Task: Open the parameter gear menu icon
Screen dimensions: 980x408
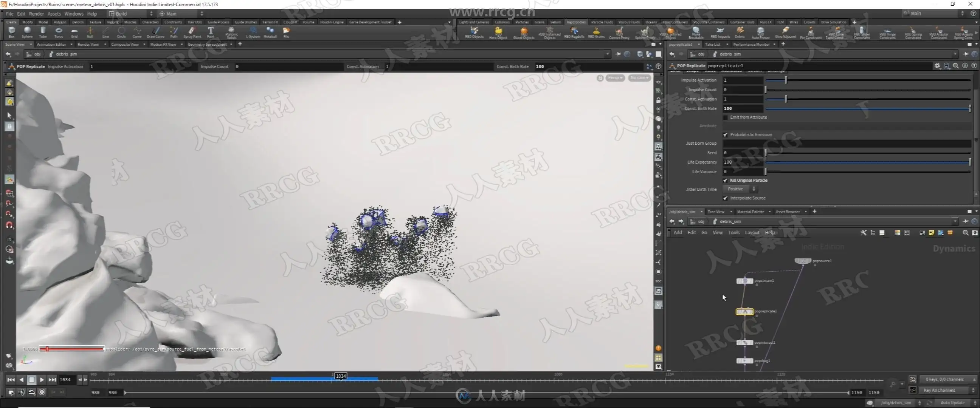Action: coord(937,66)
